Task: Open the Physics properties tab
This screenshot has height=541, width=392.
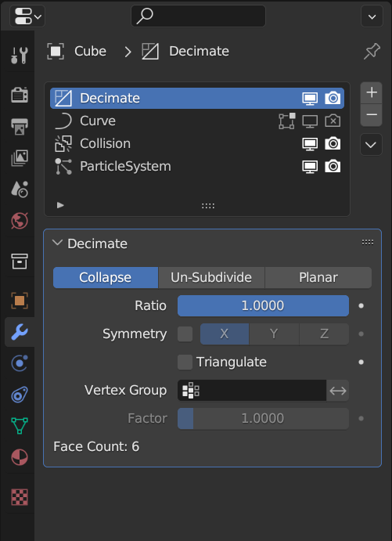Action: click(20, 363)
